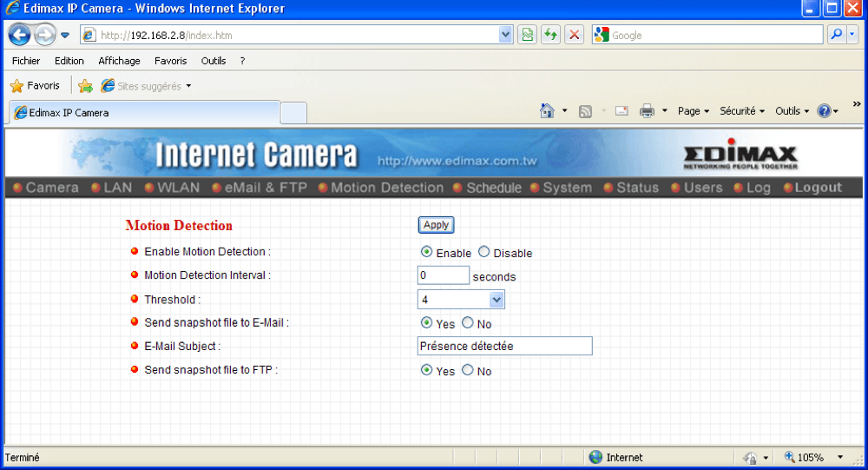
Task: Select No for snapshot to FTP
Action: tap(468, 370)
